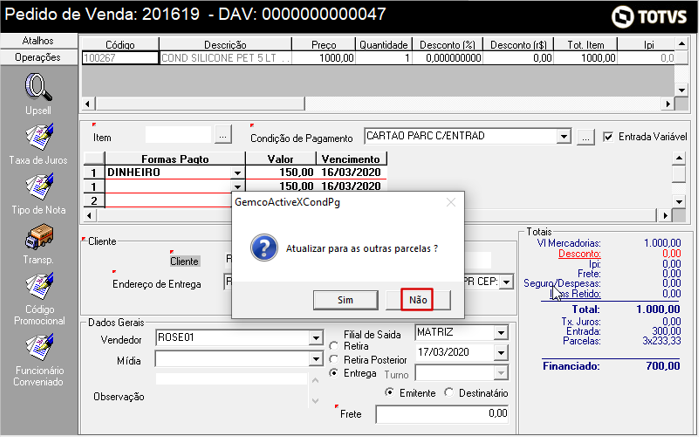Open the 17/03/2020 date dropdown
This screenshot has height=437, width=699.
pos(501,353)
